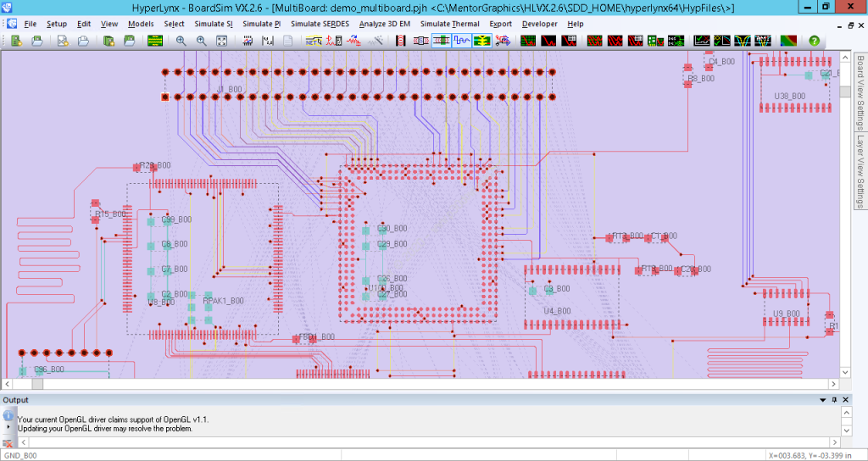Image resolution: width=868 pixels, height=461 pixels.
Task: Open the Simulate SI menu
Action: (x=214, y=24)
